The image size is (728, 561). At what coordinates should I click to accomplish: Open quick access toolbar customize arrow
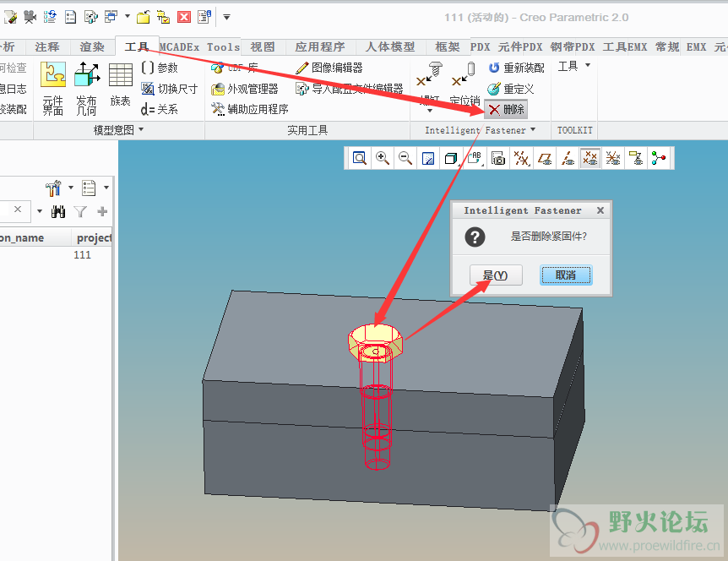click(226, 17)
